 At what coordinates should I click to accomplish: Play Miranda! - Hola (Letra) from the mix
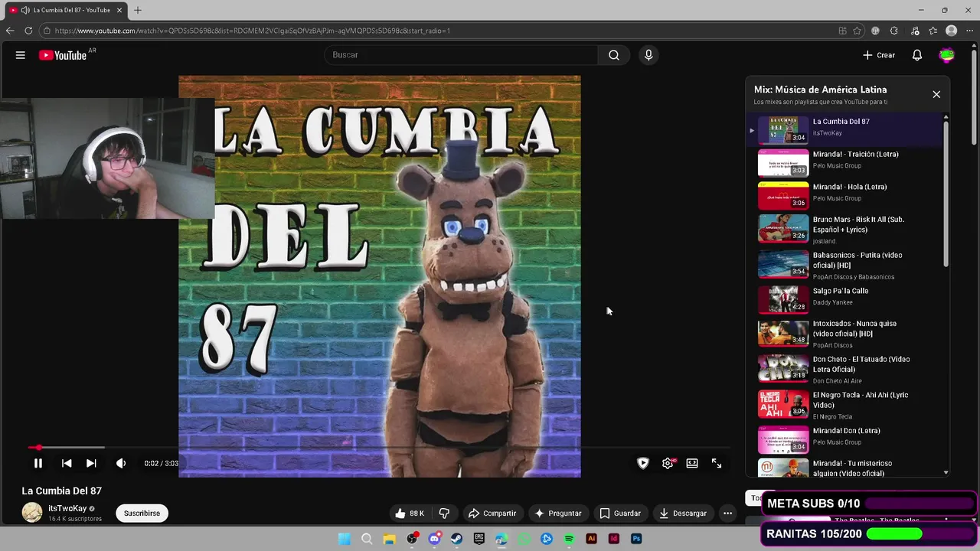846,195
